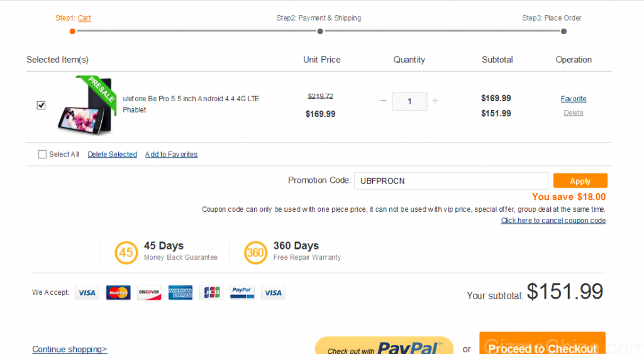Click the quantity input box

409,101
